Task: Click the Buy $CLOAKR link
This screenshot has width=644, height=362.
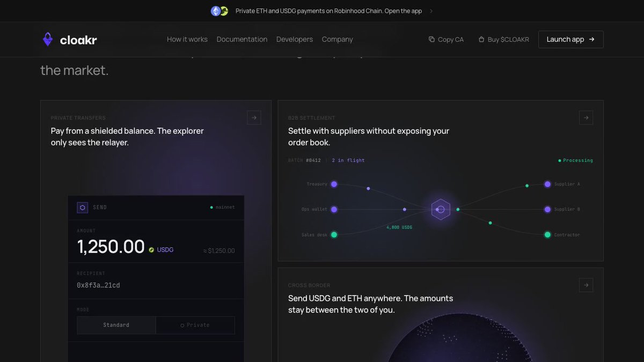Action: (503, 39)
